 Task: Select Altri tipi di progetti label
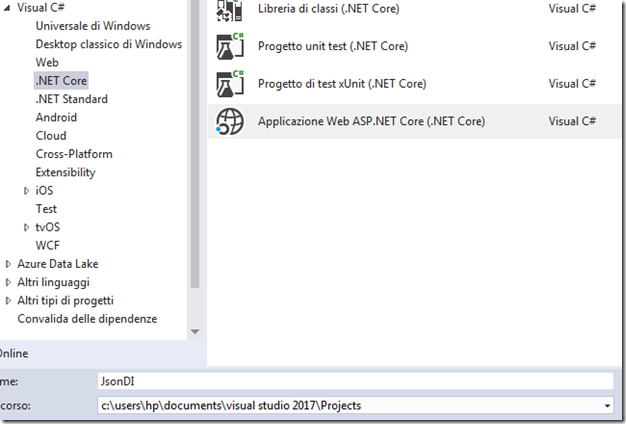65,301
